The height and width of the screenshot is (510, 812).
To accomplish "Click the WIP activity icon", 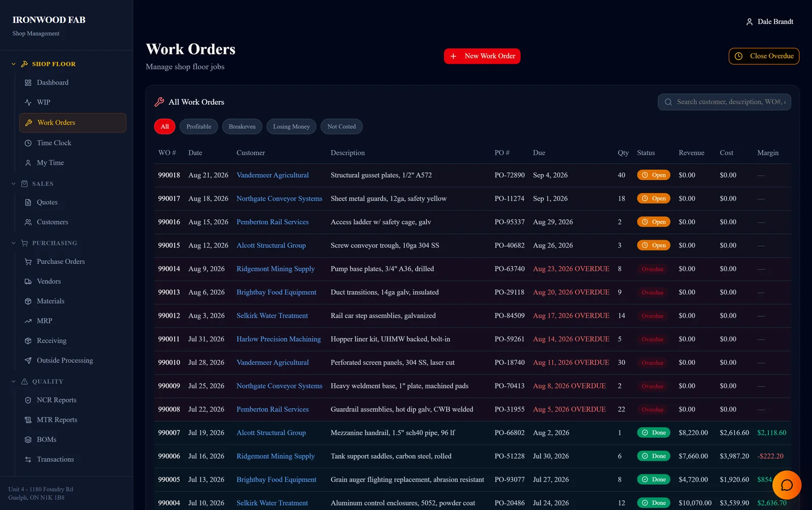I will 28,103.
